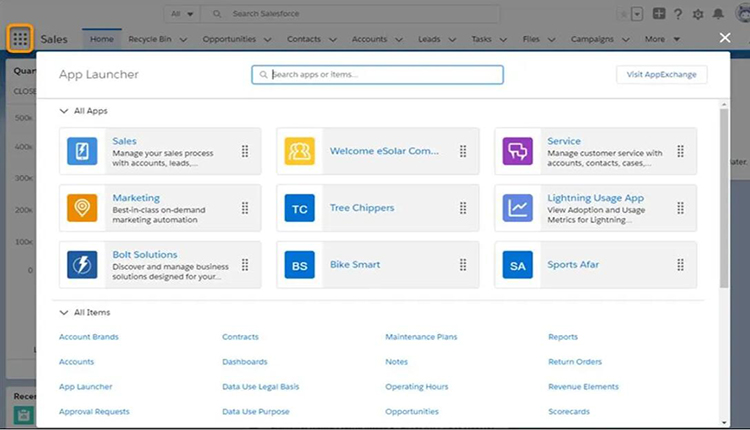The width and height of the screenshot is (750, 430).
Task: Open the Revenue Elements item link
Action: (583, 386)
